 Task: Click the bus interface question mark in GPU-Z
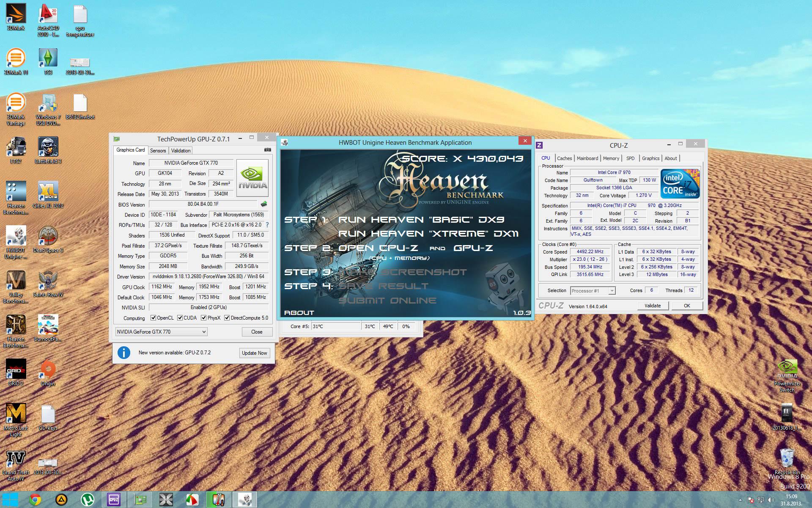pos(267,225)
